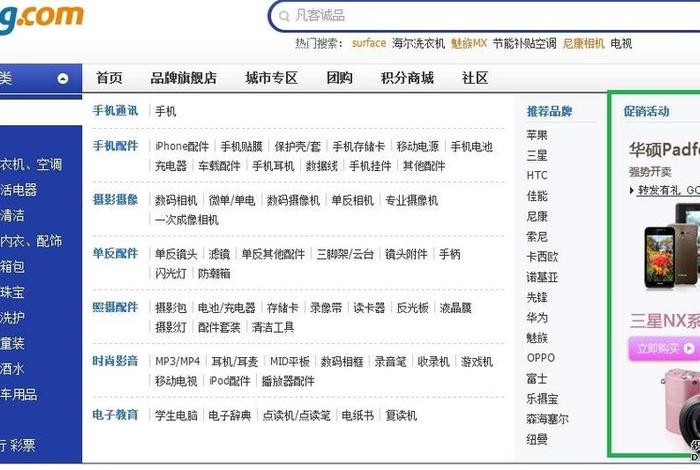
Task: Select iPhone配件 subcategory
Action: [x=182, y=146]
